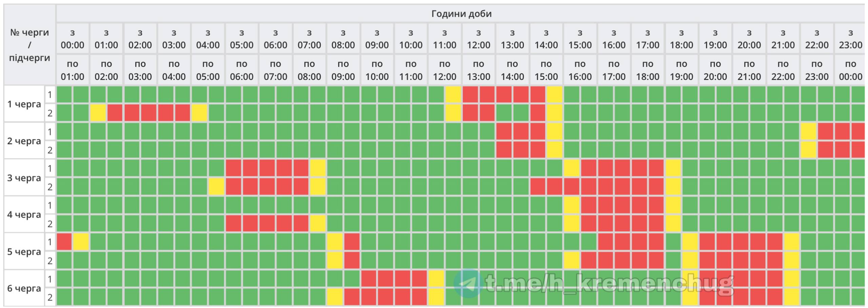Select subqueue 2 label of 2 черга
Viewport: 868px width, 308px height.
[50, 150]
